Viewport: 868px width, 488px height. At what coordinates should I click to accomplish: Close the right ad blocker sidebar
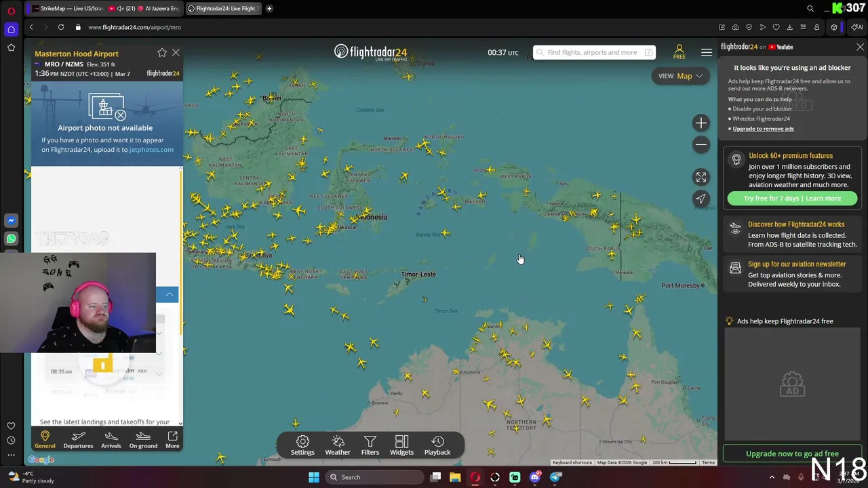coord(860,47)
